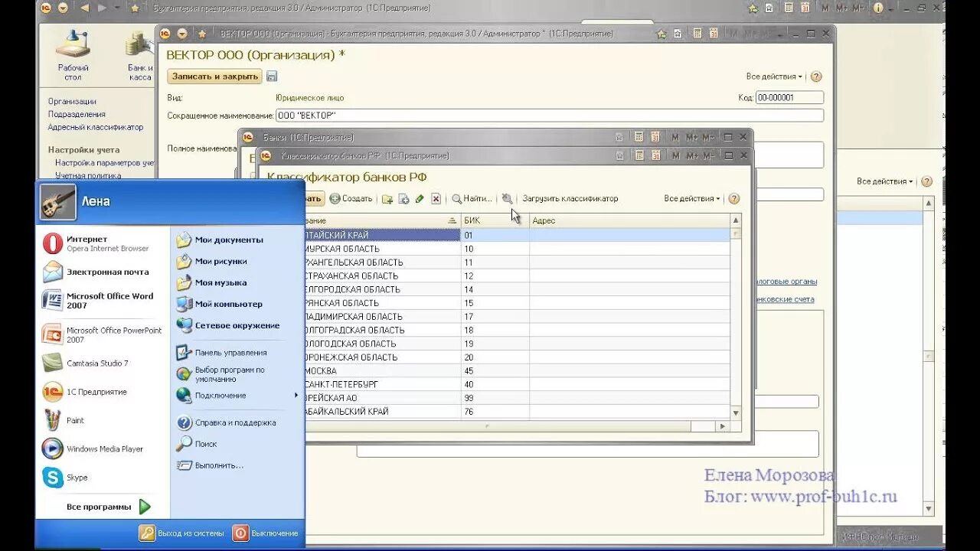
Task: Click the delete mark icon in classifier toolbar
Action: (x=436, y=199)
